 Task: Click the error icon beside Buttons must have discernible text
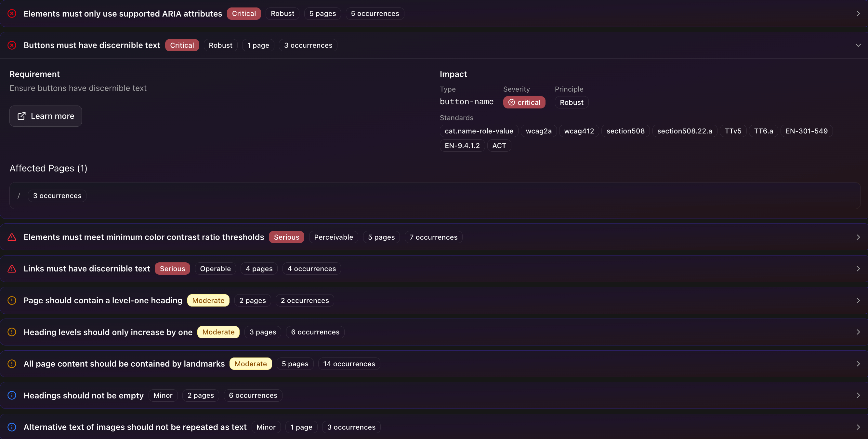12,45
